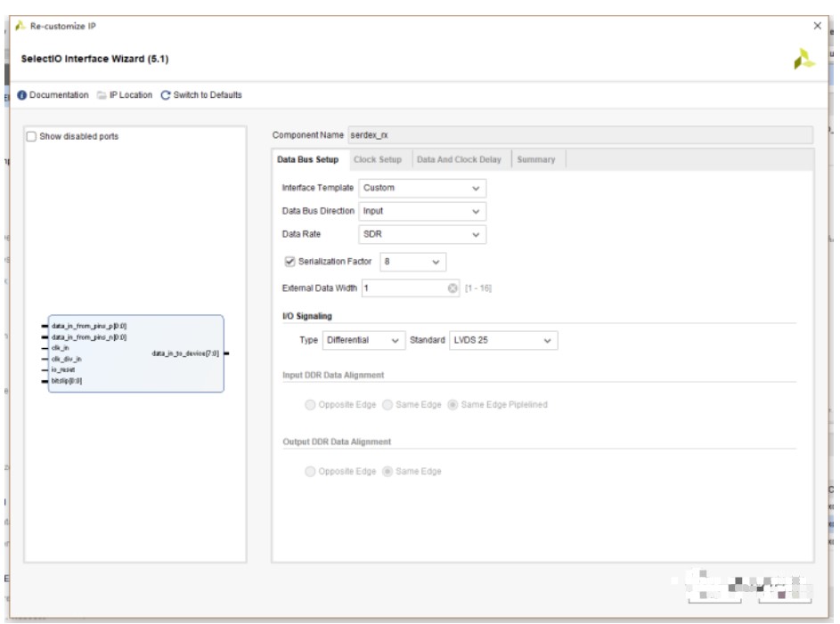Viewport: 840px width, 624px height.
Task: Click the Component Name text field
Action: coord(579,135)
